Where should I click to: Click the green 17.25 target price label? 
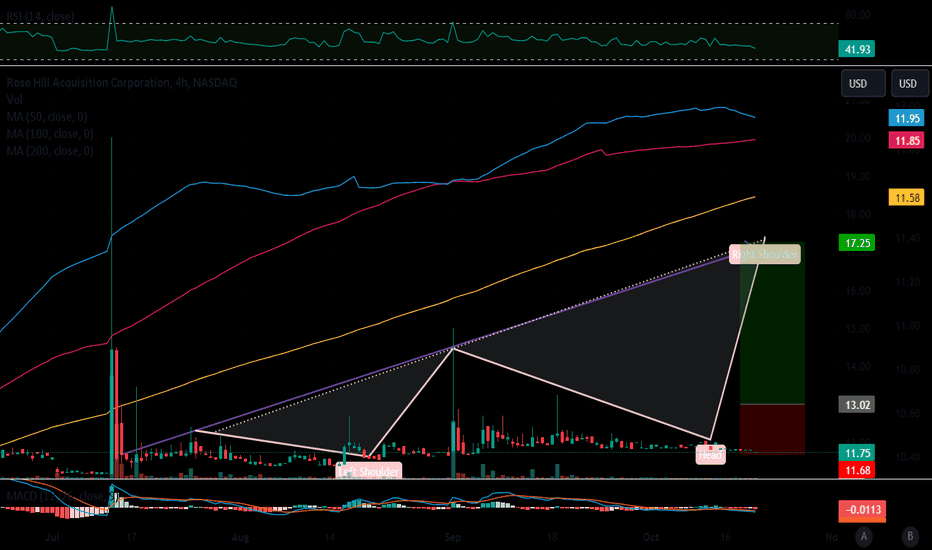(x=857, y=243)
